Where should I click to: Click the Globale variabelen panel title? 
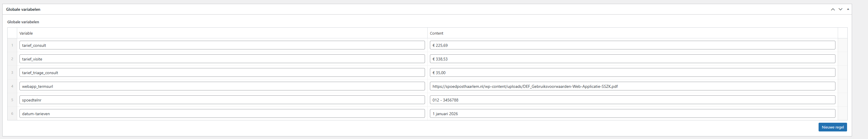[x=23, y=9]
